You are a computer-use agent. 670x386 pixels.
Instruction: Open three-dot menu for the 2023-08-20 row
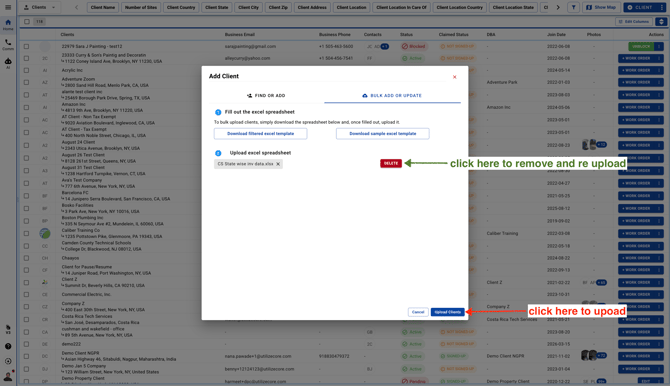pyautogui.click(x=659, y=332)
